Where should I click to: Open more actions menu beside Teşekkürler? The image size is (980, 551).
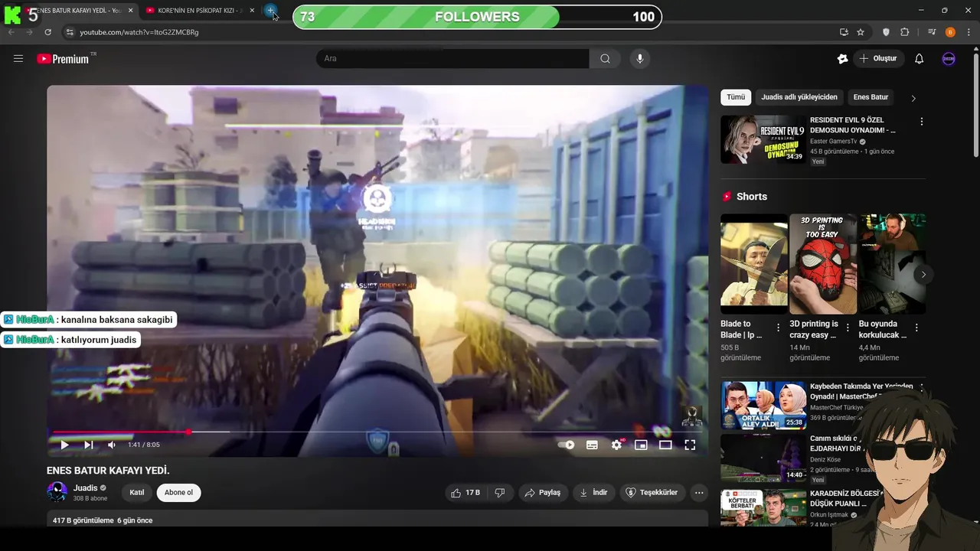(699, 493)
